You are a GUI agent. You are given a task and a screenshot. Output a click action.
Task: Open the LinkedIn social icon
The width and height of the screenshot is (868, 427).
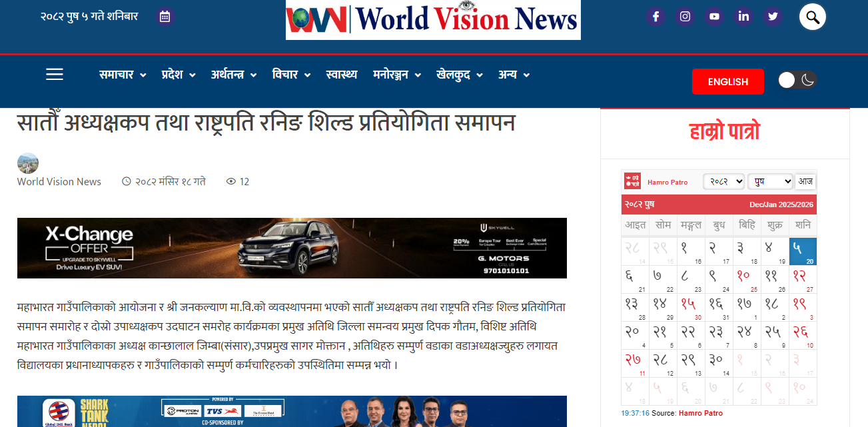coord(743,17)
